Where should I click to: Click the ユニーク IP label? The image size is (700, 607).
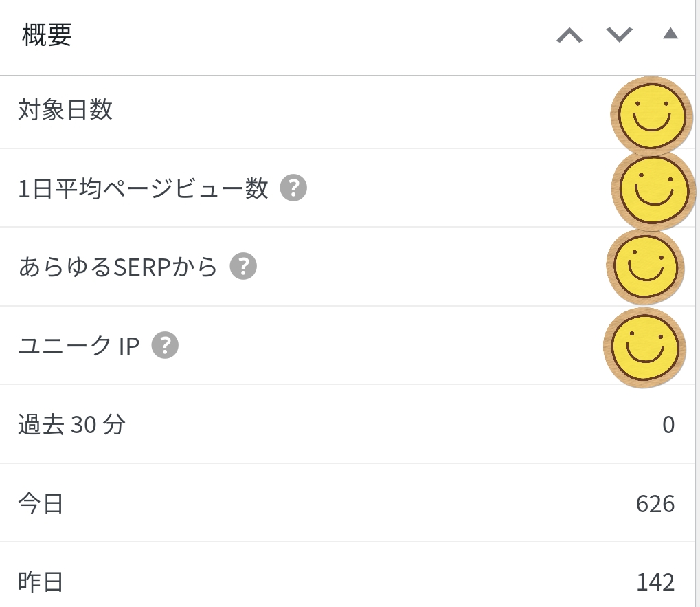tap(78, 346)
